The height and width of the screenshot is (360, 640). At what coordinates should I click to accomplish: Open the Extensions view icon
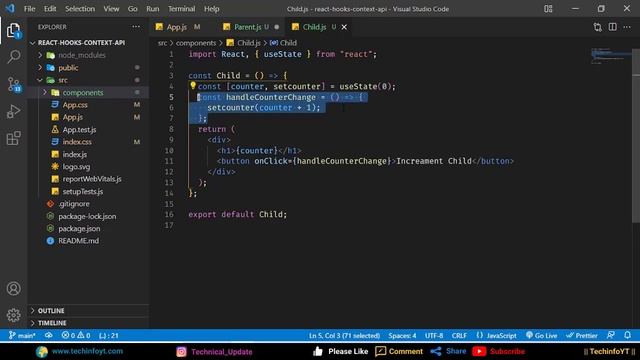(x=13, y=138)
